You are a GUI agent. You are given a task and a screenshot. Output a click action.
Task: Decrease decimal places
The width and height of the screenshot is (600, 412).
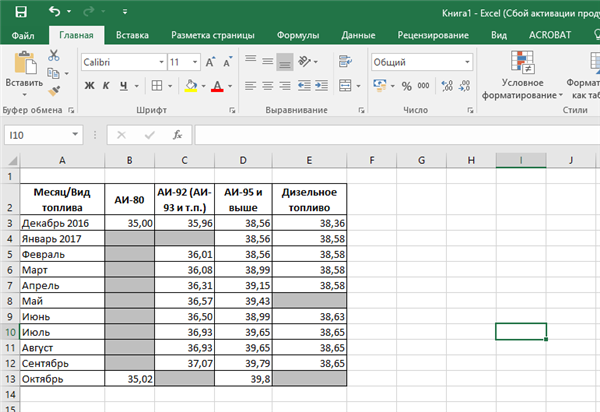[x=464, y=86]
